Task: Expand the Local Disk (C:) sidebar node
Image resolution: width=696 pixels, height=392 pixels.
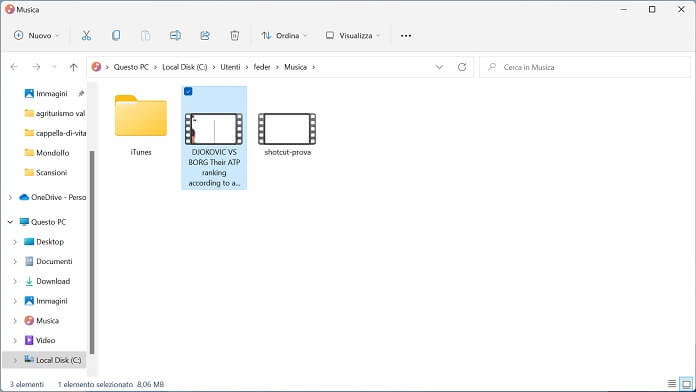Action: [15, 360]
